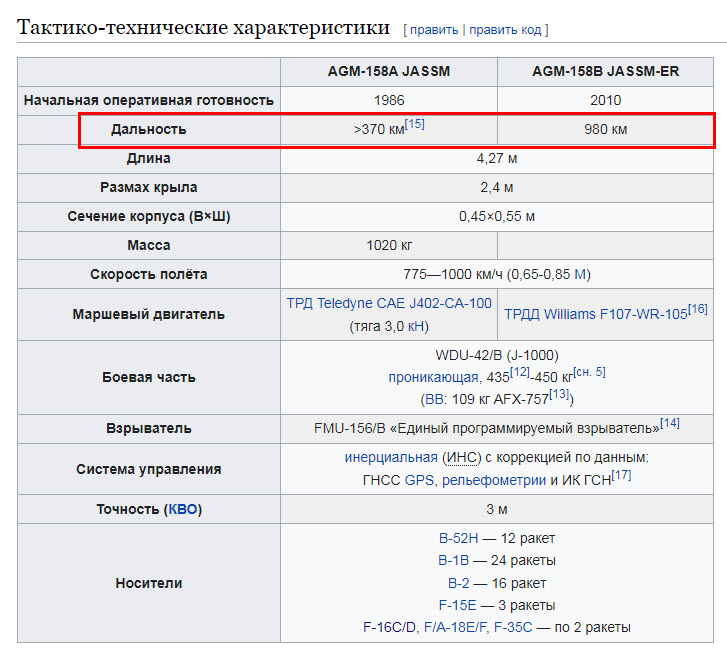Click the '2,4 м' wingspan value
Image resolution: width=727 pixels, height=661 pixels.
point(497,187)
